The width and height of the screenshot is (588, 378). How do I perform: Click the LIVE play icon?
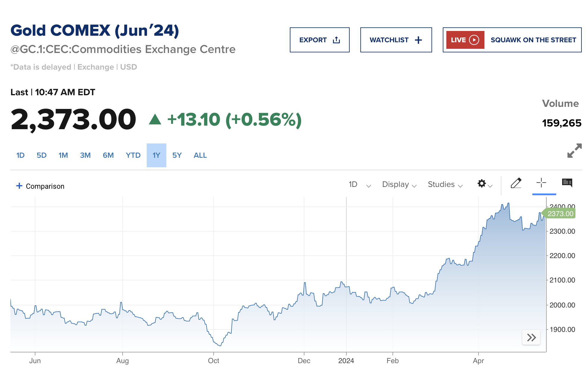click(474, 40)
